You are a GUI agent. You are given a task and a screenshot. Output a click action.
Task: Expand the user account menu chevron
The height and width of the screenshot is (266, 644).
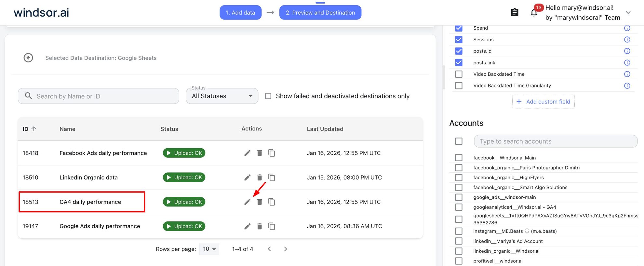[x=628, y=13]
